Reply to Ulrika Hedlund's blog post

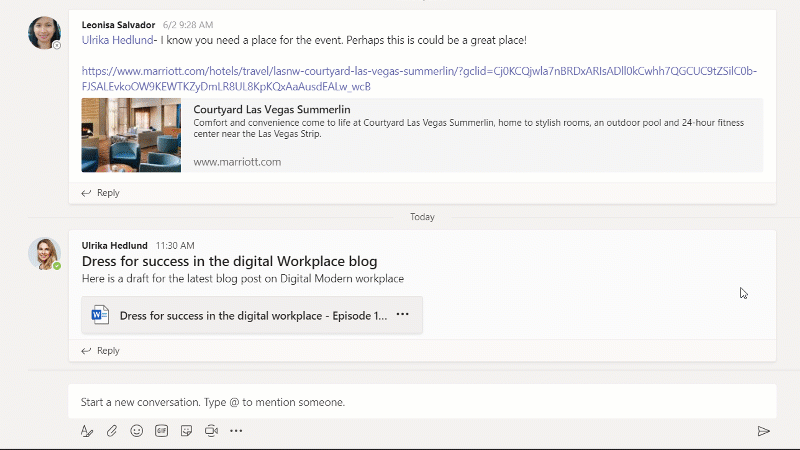click(101, 351)
